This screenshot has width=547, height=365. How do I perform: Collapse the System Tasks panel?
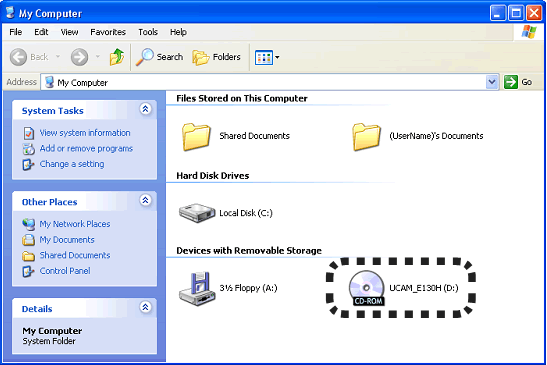(x=145, y=109)
